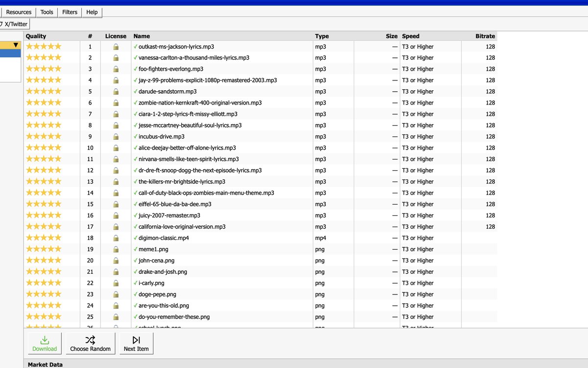The width and height of the screenshot is (588, 368).
Task: Click bitrate 128 for nirvana-smells-like-teen-spirit row
Action: click(x=490, y=159)
